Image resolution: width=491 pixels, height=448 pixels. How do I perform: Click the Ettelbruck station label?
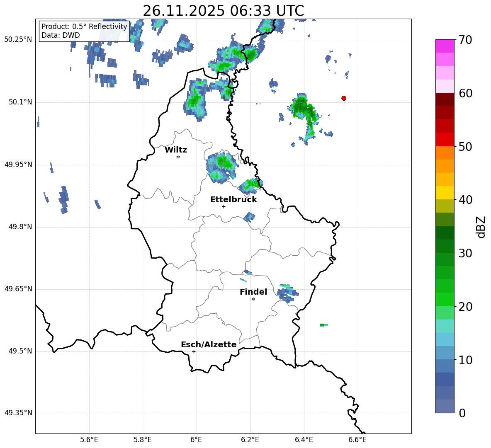click(233, 200)
